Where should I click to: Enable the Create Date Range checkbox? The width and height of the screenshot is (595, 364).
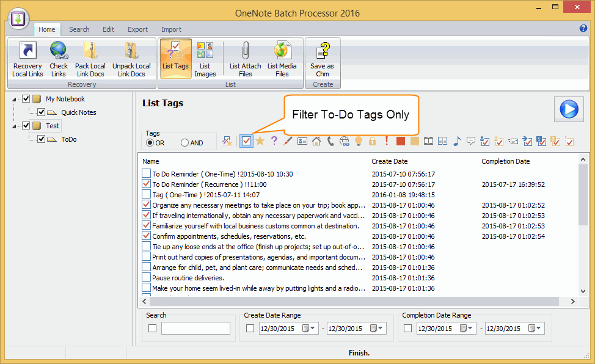(250, 328)
